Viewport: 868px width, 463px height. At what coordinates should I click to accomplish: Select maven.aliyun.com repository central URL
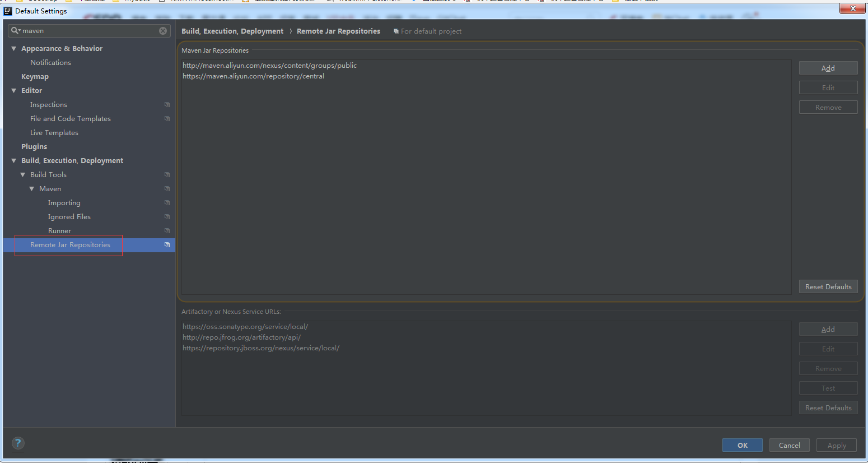(253, 76)
